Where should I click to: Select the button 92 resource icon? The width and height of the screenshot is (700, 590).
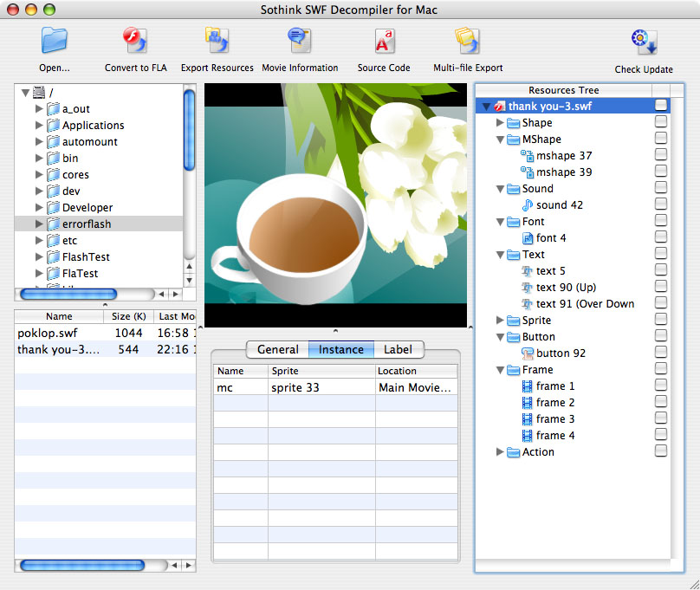528,353
